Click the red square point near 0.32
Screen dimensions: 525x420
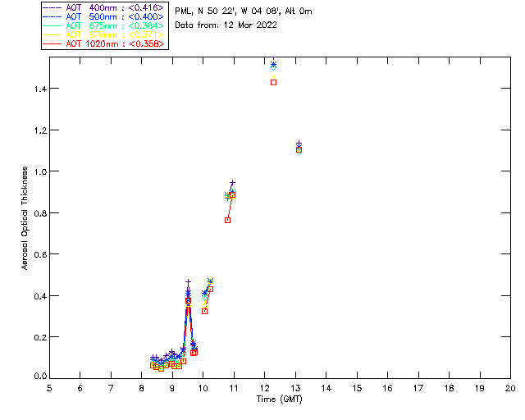tap(204, 312)
